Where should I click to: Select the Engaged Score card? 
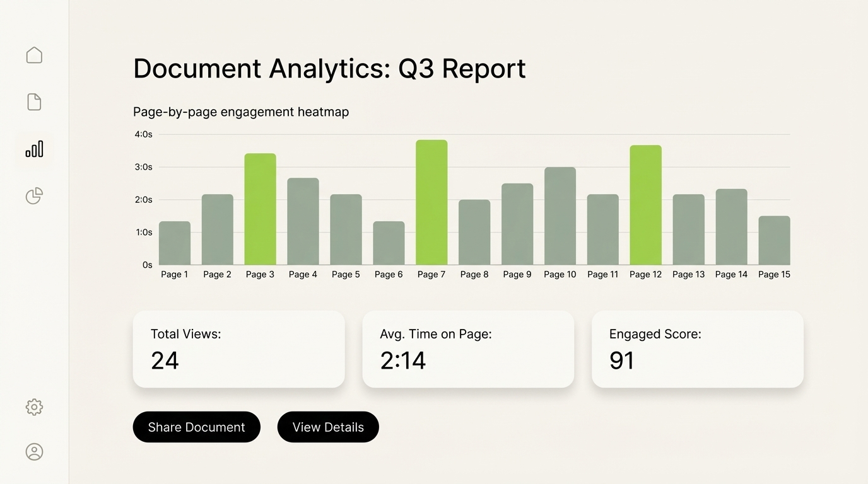(x=697, y=349)
